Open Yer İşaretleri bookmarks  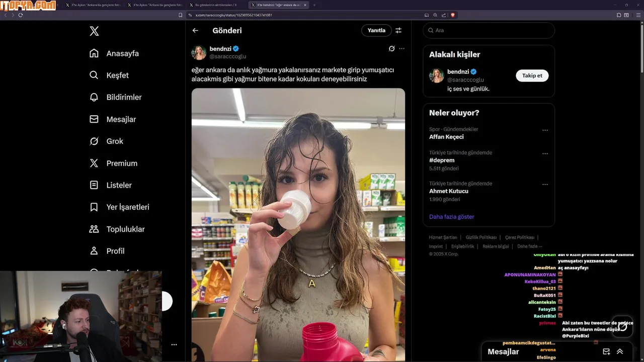[119, 207]
